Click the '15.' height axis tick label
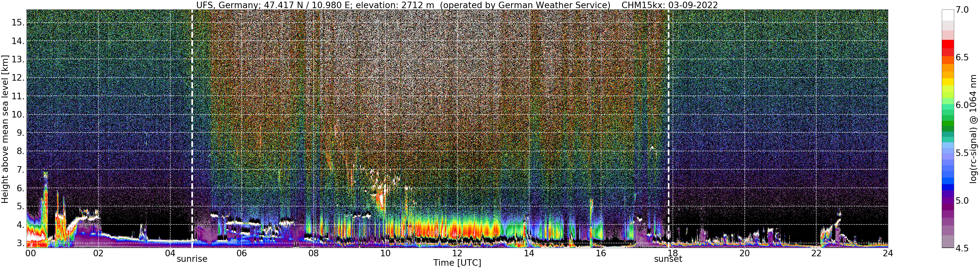The width and height of the screenshot is (980, 269). [x=18, y=23]
